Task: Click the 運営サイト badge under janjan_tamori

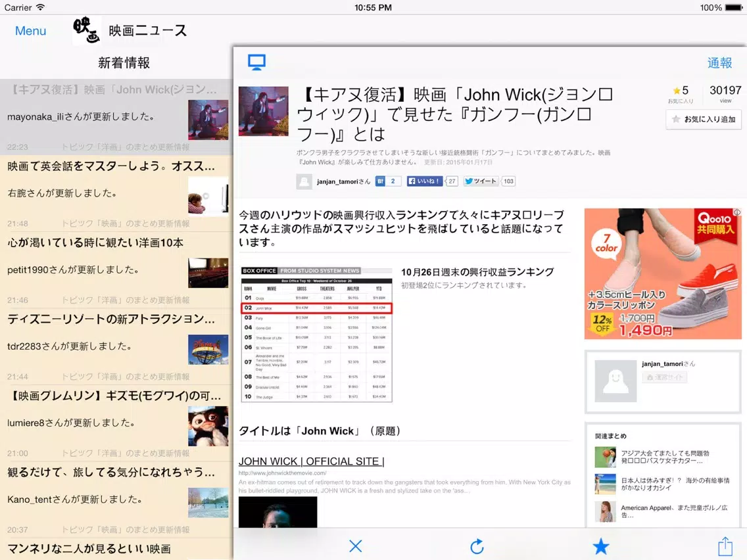Action: pyautogui.click(x=665, y=377)
